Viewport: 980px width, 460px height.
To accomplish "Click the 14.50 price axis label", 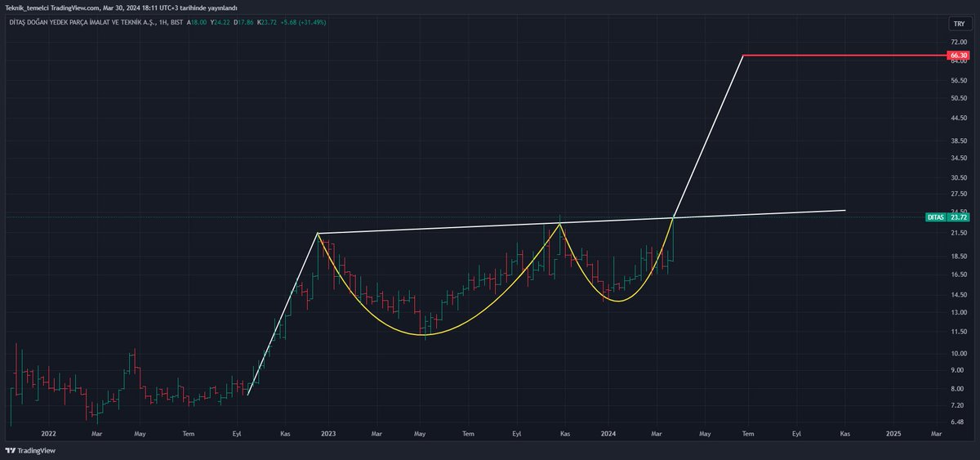I will coord(958,294).
